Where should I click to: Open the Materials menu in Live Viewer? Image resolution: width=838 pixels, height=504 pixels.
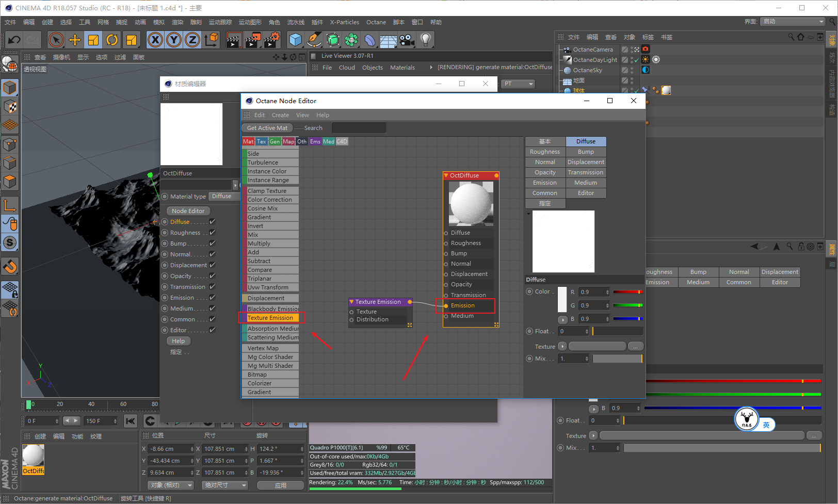point(402,68)
